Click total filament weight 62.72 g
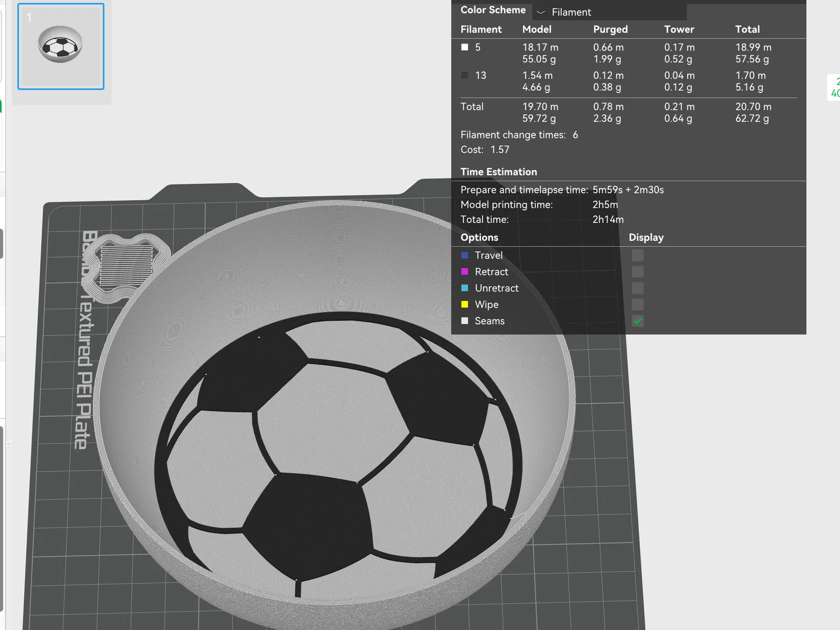The width and height of the screenshot is (840, 630). coord(752,119)
